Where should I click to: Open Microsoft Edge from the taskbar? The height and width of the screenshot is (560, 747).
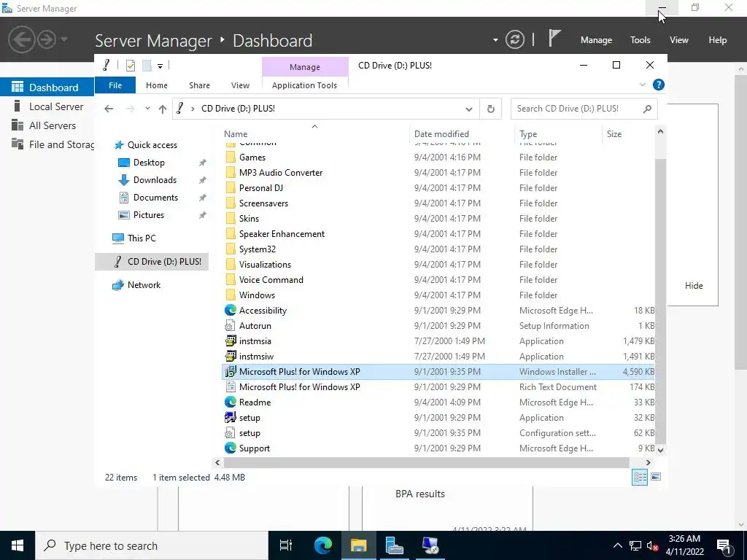pyautogui.click(x=323, y=545)
